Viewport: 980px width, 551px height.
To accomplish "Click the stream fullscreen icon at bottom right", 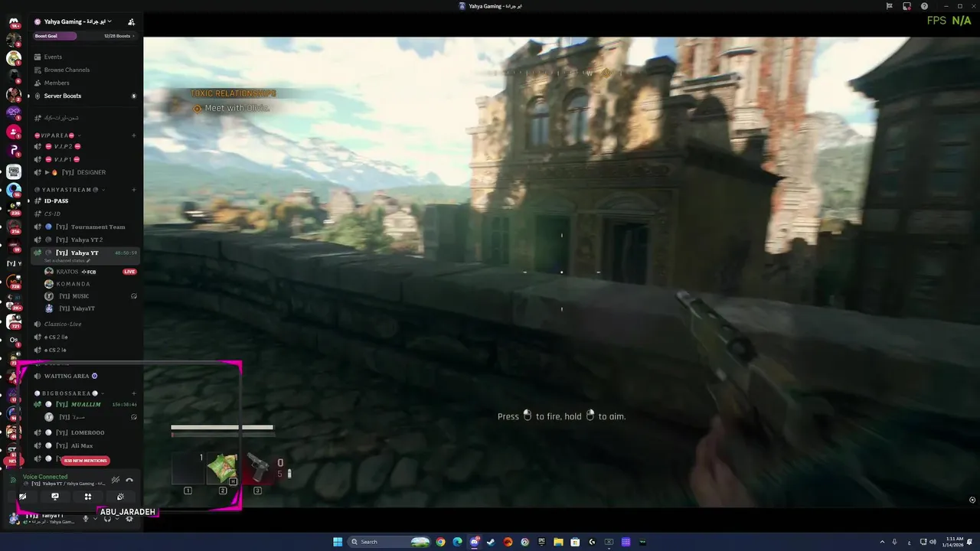I will (x=972, y=500).
